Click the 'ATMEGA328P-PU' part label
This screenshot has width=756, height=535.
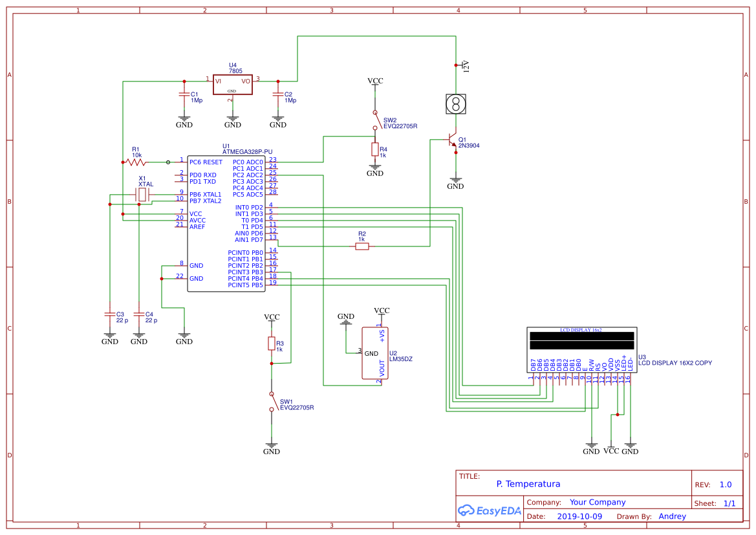click(x=247, y=152)
